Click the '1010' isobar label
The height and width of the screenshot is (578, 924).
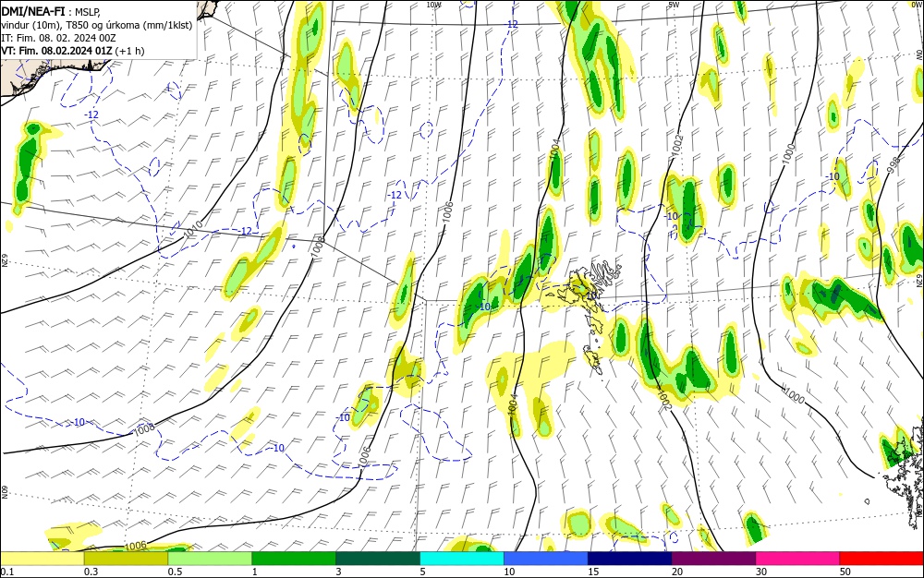tap(193, 230)
